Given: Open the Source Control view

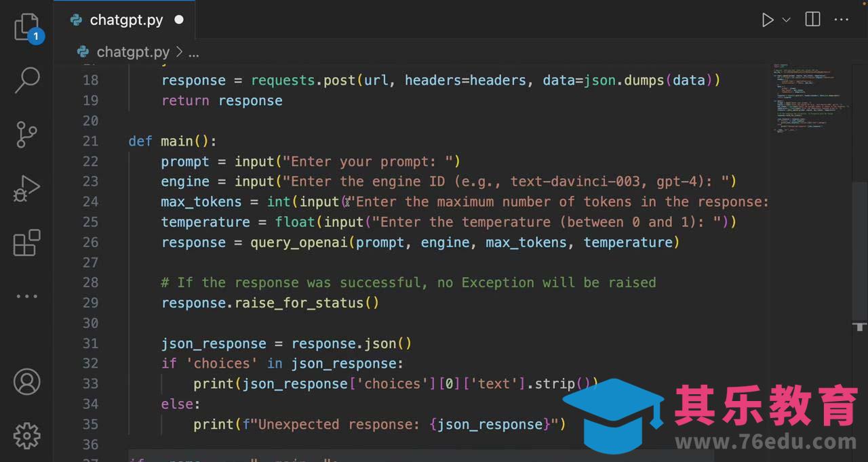Looking at the screenshot, I should pos(27,134).
